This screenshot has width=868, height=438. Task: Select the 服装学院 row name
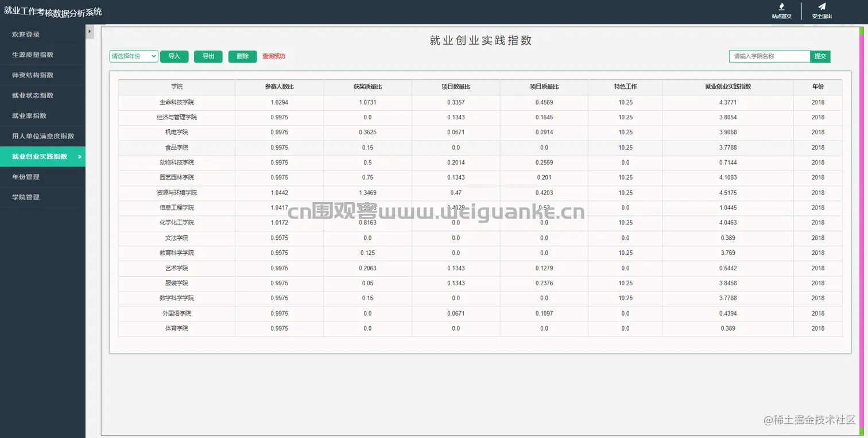click(177, 283)
